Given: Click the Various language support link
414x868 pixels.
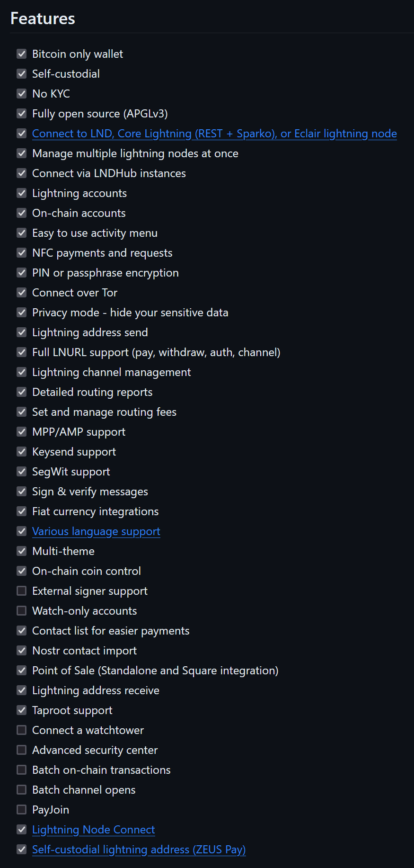Looking at the screenshot, I should [x=96, y=531].
